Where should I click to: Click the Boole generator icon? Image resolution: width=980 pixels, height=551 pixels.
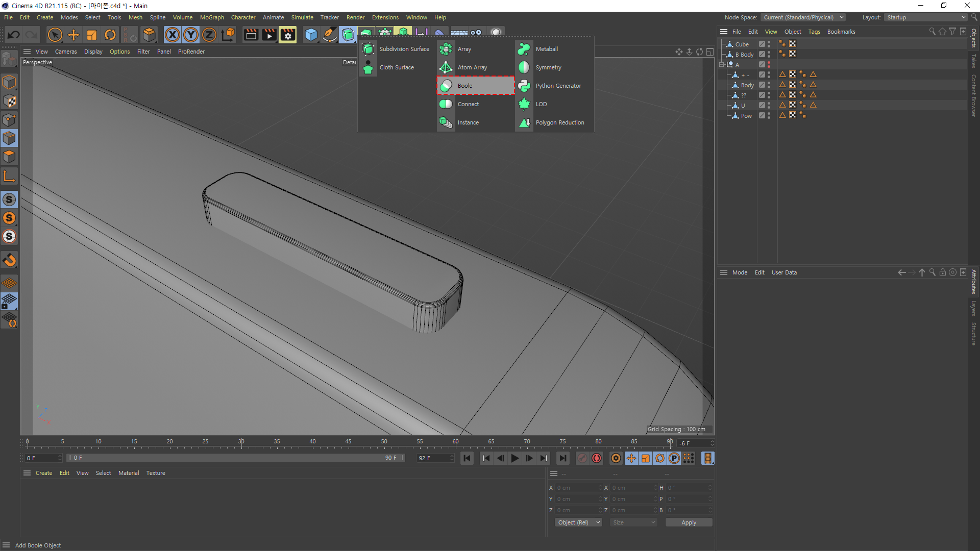[x=446, y=86]
